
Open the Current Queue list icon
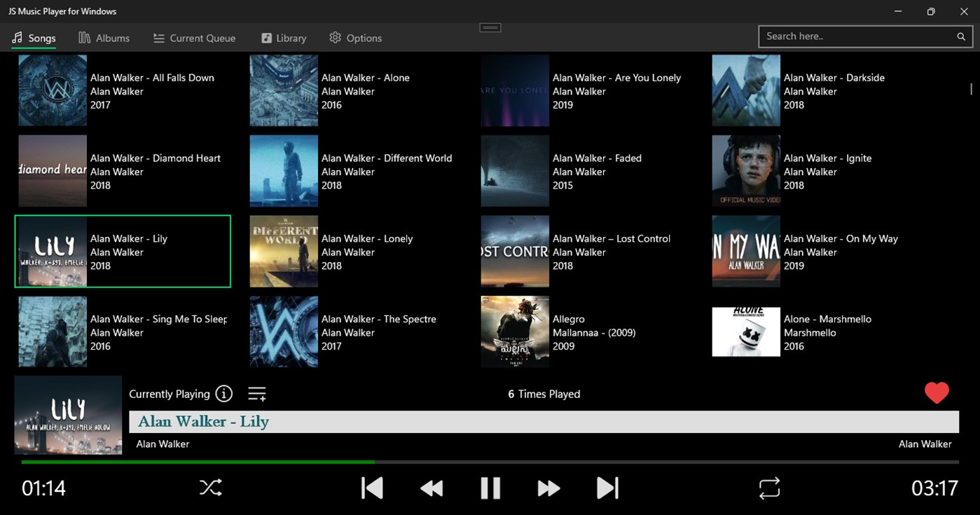pyautogui.click(x=158, y=37)
